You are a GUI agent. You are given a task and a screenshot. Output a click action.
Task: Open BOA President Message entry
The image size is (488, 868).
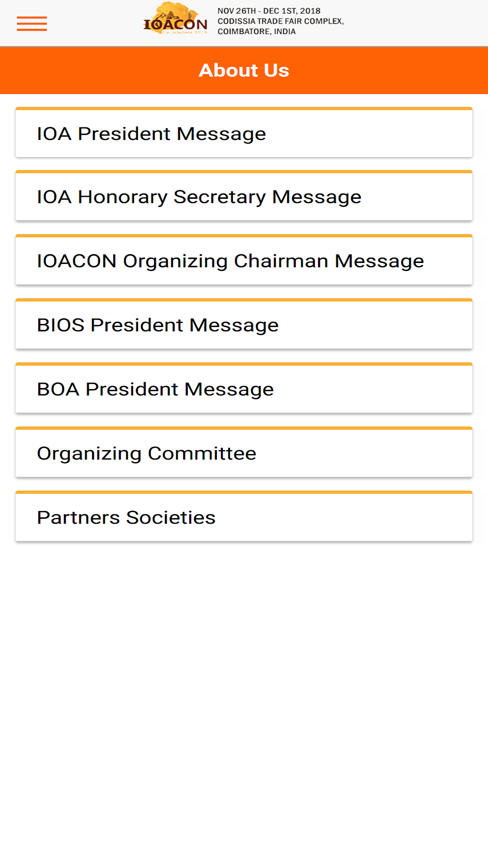(x=244, y=389)
